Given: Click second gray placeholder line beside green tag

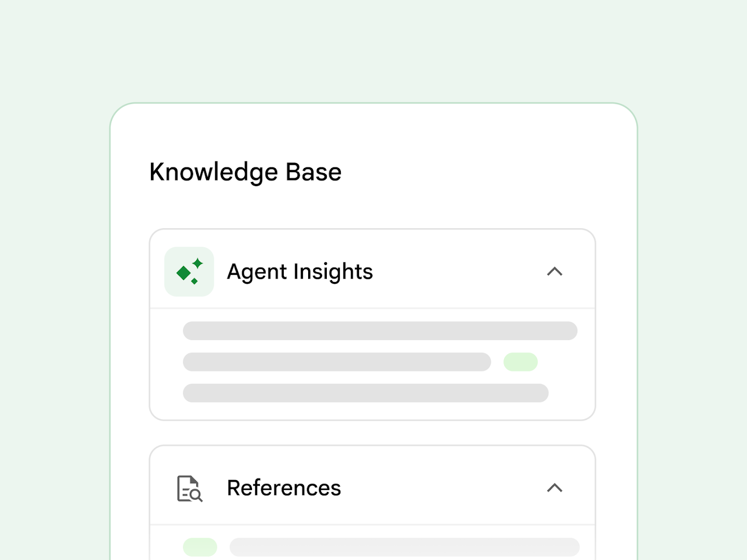Looking at the screenshot, I should click(x=337, y=362).
